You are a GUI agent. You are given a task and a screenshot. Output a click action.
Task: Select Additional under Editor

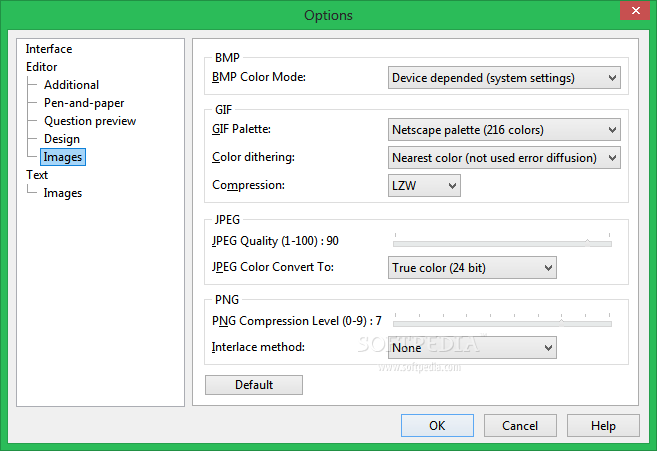72,85
